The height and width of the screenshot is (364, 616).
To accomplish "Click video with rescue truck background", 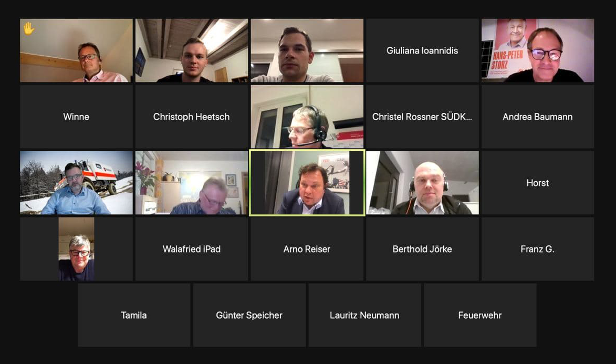I will click(x=76, y=183).
